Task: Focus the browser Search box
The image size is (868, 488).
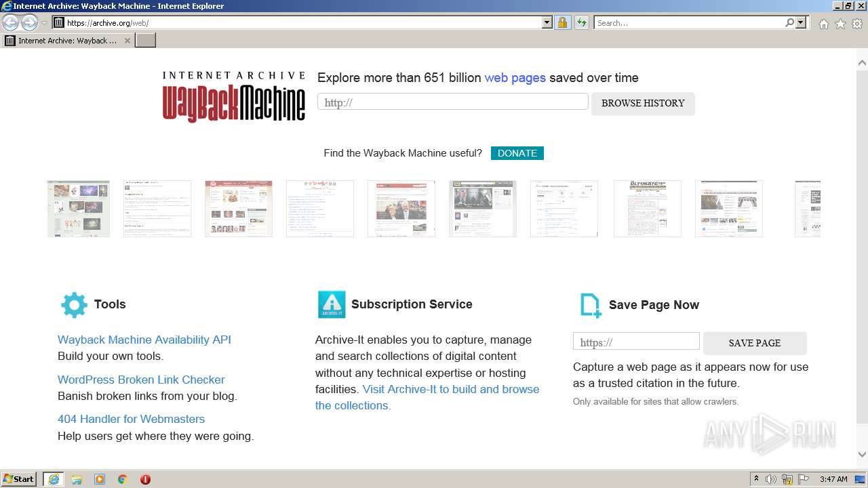Action: click(689, 23)
